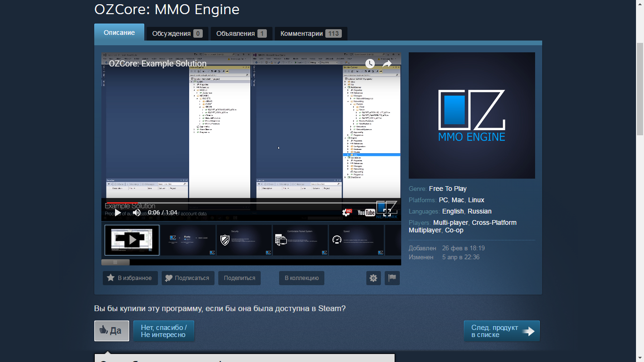Mute the video with the speaker icon

point(137,213)
